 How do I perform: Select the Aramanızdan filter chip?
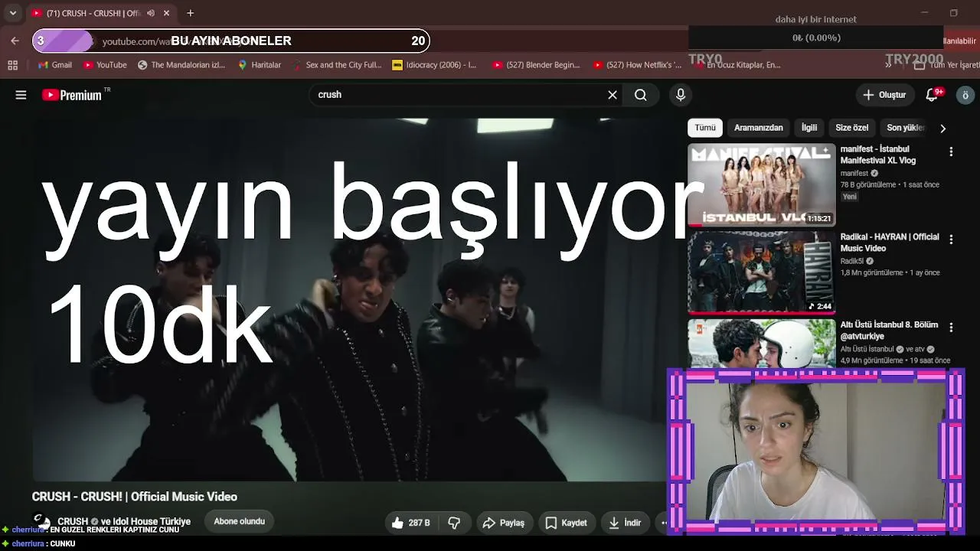[759, 128]
